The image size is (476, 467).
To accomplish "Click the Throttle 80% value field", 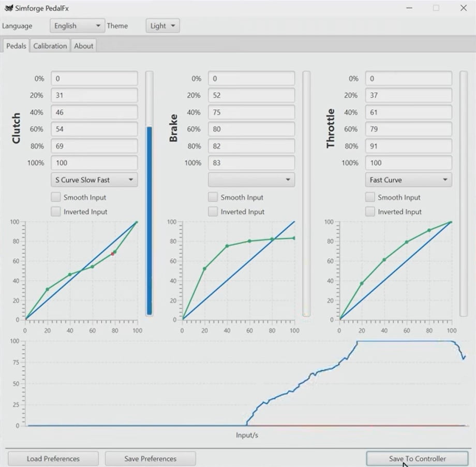I will tap(408, 146).
